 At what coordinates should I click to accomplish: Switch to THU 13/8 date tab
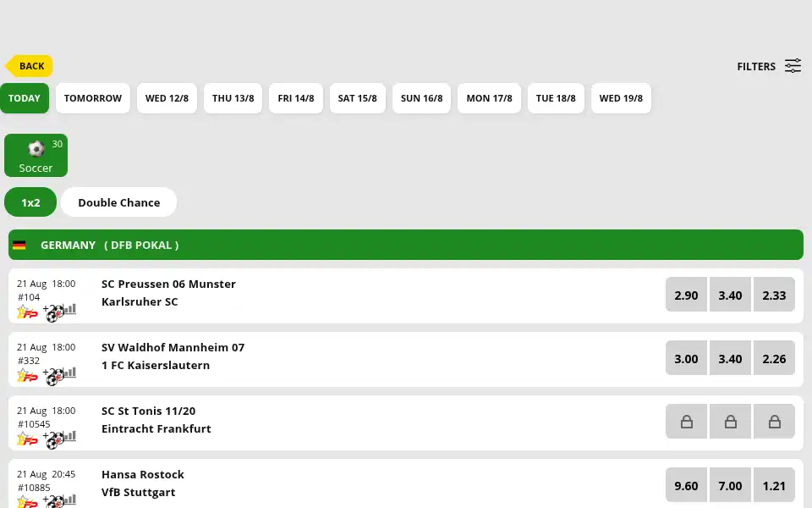point(233,98)
